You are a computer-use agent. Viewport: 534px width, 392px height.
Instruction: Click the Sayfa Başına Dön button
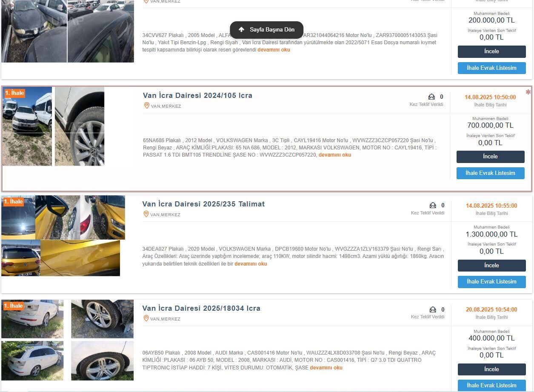click(266, 30)
